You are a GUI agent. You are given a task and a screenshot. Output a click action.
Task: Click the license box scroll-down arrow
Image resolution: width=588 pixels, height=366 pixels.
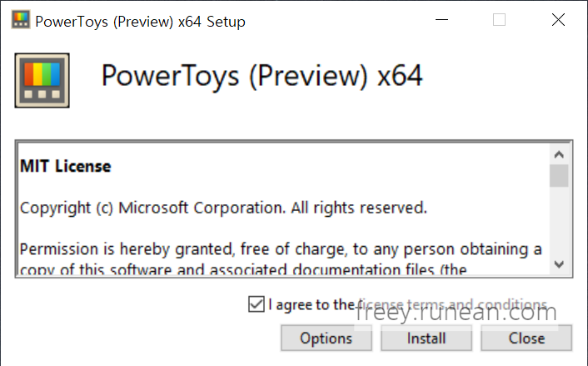tap(559, 264)
